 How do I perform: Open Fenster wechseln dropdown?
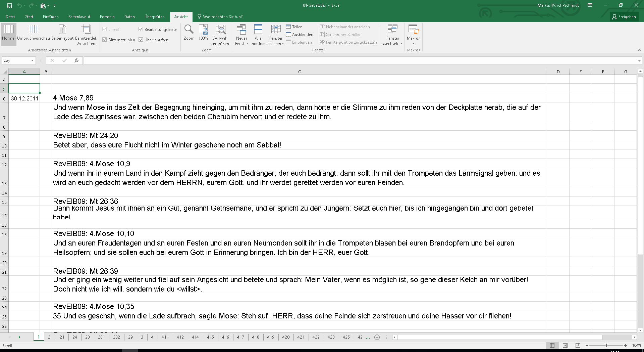coord(392,35)
